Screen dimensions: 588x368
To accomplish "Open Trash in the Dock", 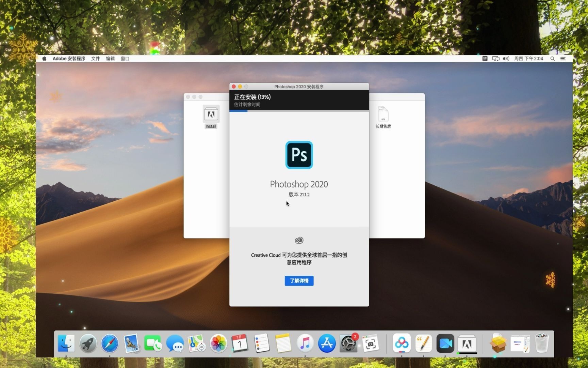I will coord(542,343).
